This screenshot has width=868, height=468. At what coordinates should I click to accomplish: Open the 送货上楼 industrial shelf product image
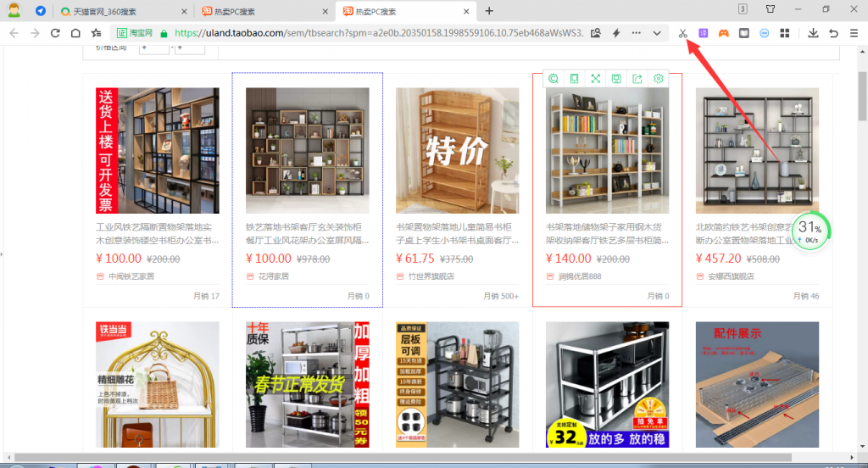pyautogui.click(x=157, y=151)
